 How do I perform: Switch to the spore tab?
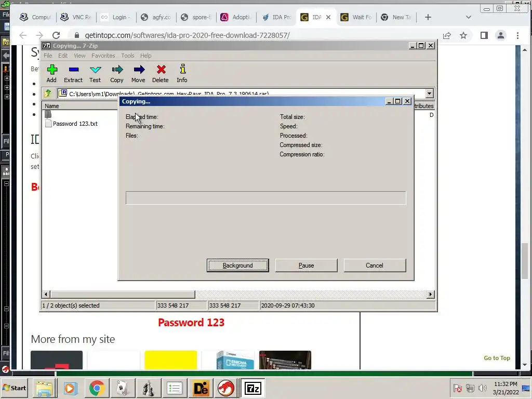196,17
